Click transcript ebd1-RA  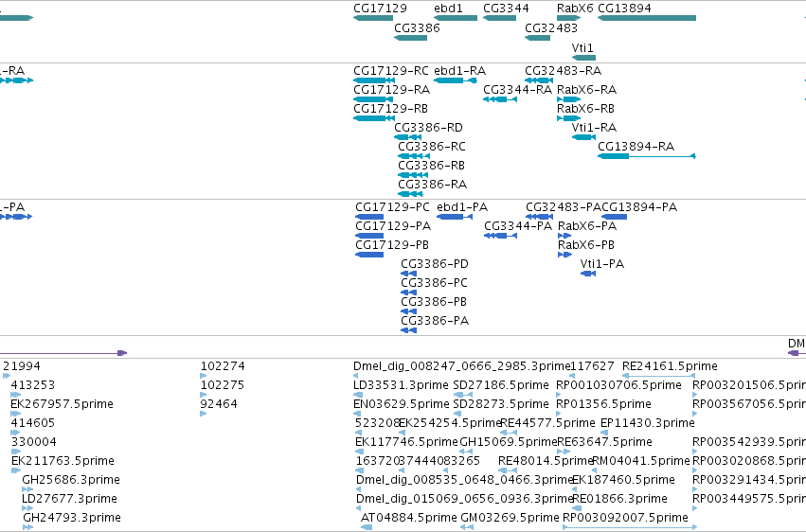coord(456,80)
